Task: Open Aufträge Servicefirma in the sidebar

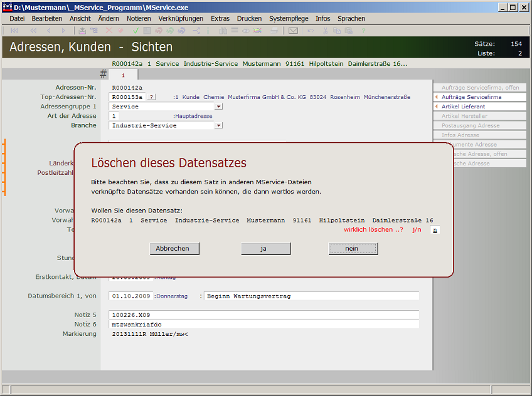Action: click(481, 97)
